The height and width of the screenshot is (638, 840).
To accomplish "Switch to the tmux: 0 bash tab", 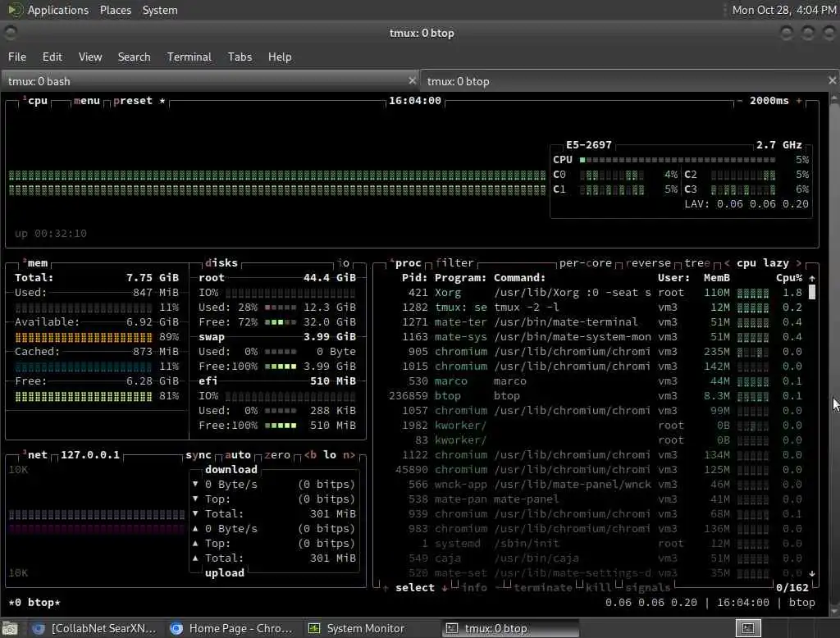I will [209, 81].
